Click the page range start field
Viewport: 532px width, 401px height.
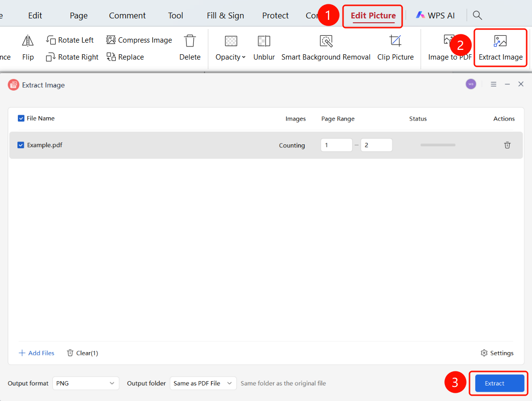point(337,145)
